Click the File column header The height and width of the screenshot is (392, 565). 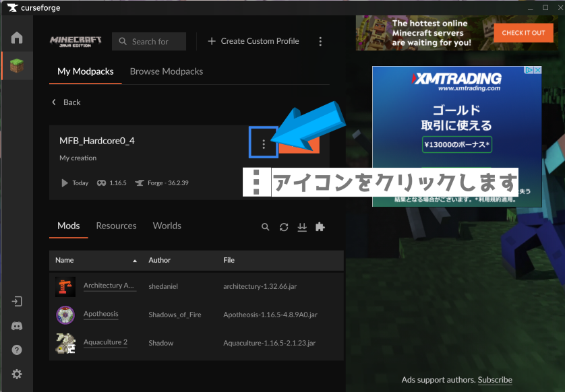pyautogui.click(x=229, y=260)
